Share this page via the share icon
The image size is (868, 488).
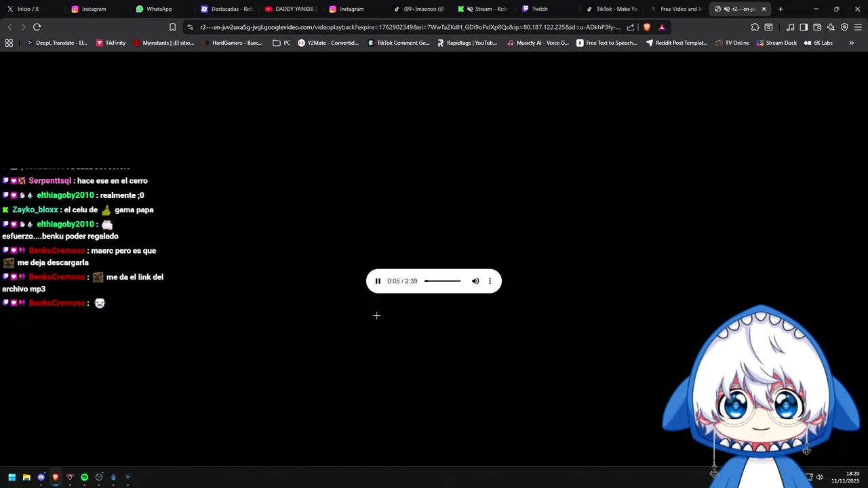click(x=631, y=27)
